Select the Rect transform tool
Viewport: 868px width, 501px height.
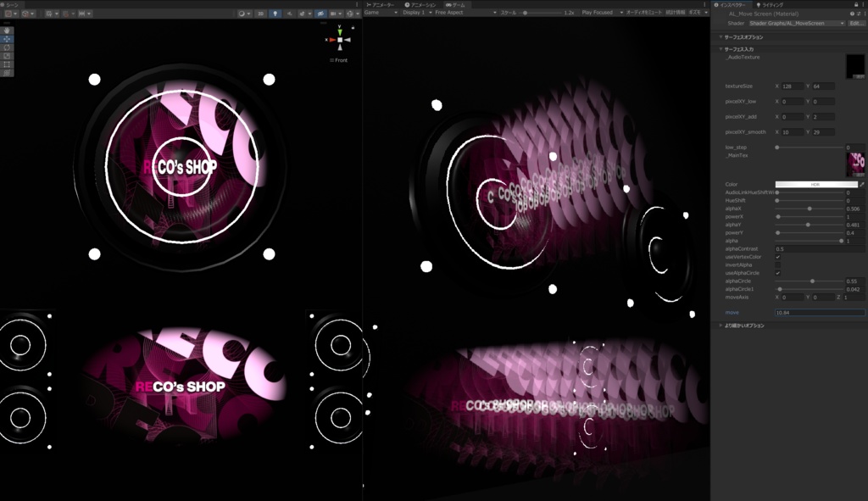point(7,64)
